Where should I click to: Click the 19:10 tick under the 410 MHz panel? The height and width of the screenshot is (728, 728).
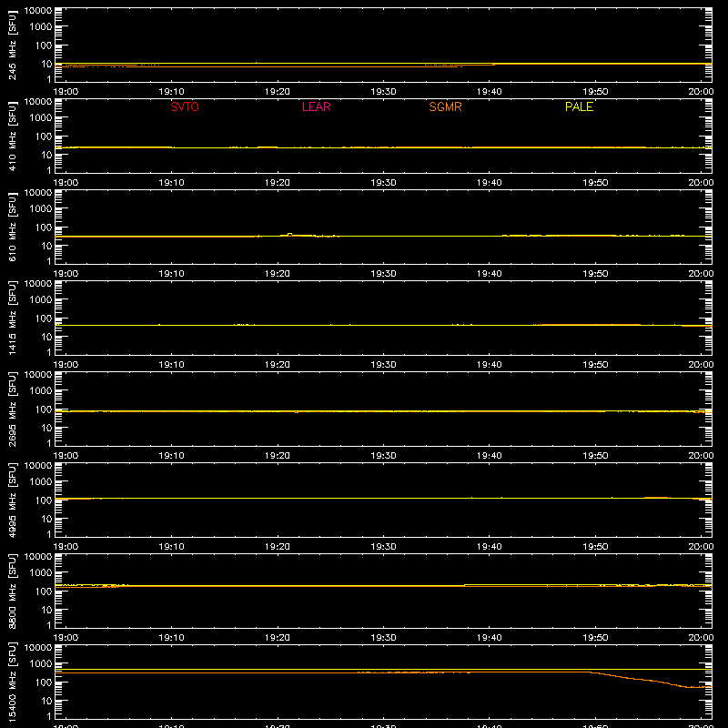click(x=171, y=183)
